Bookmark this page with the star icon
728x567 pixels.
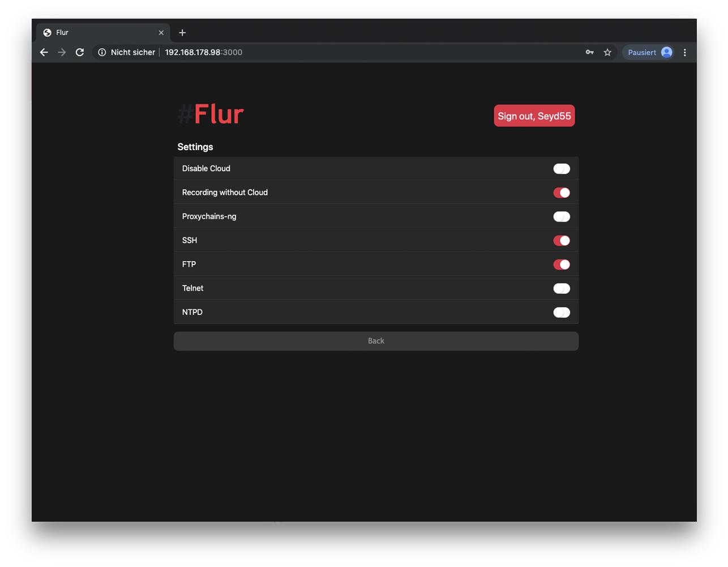[607, 52]
